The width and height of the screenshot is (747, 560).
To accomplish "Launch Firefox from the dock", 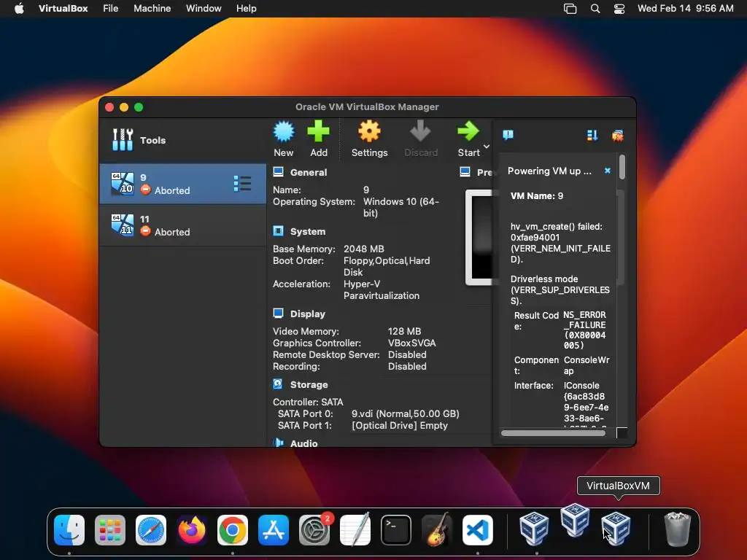I will [x=192, y=530].
